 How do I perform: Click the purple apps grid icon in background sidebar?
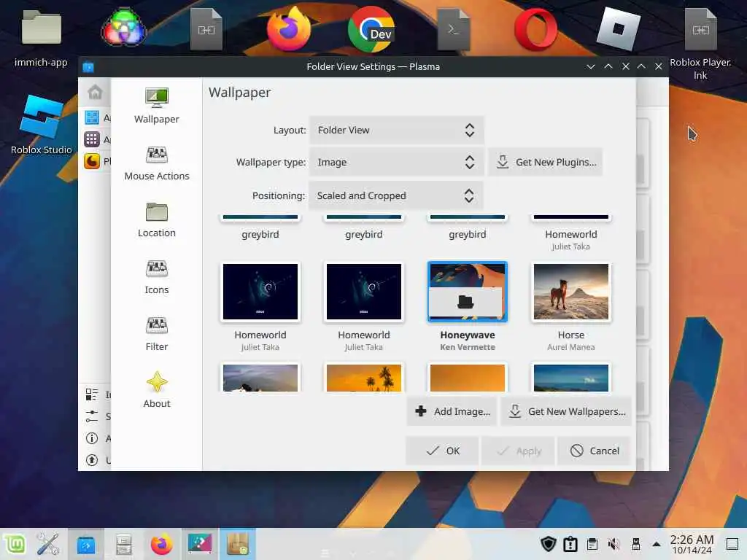[92, 139]
